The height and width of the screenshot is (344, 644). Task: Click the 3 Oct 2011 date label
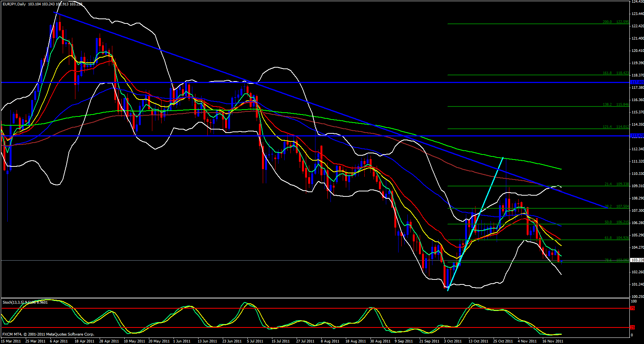tap(452, 341)
